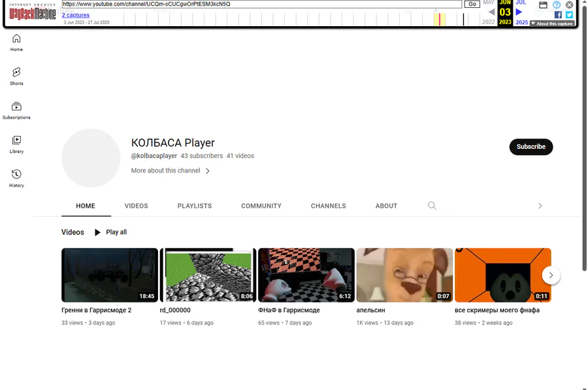The image size is (588, 390).
Task: Switch to the CHANNELS tab
Action: (329, 206)
